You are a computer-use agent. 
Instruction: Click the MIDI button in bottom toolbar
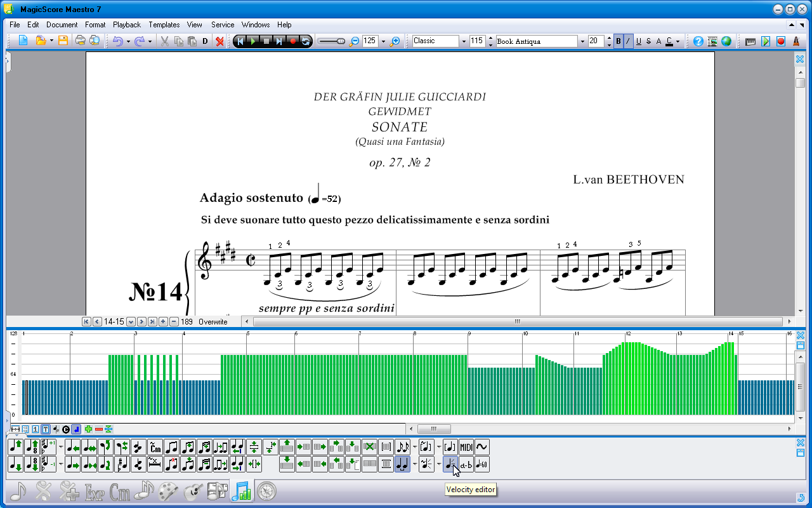coord(466,447)
